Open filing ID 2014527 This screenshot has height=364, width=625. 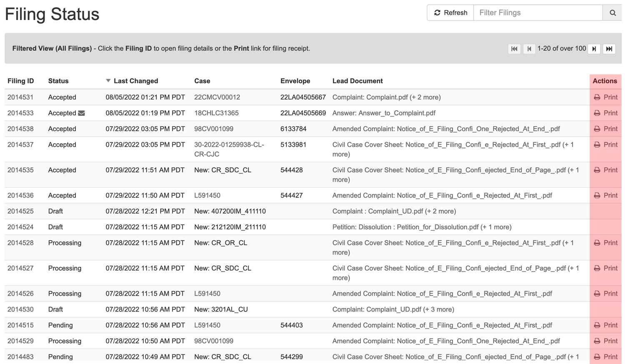pos(20,268)
